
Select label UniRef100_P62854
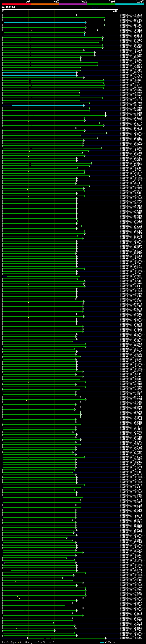tap(131, 256)
